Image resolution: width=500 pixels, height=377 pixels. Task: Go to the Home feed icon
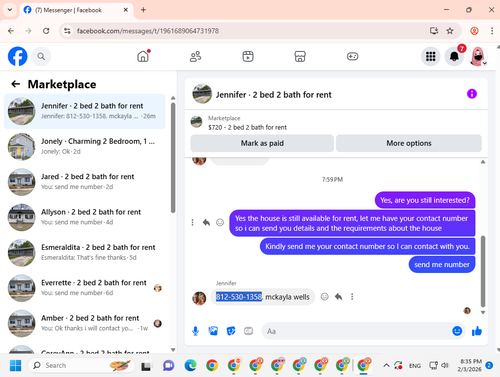click(x=143, y=56)
